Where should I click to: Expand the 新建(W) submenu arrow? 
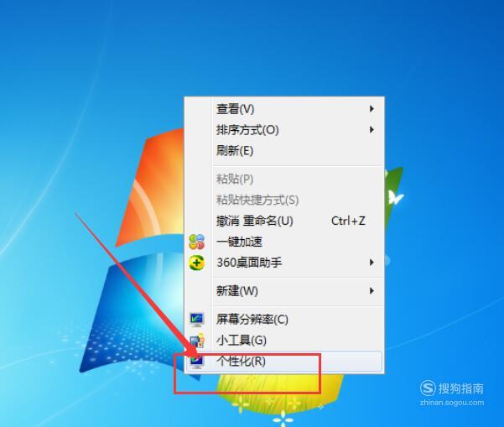click(372, 290)
